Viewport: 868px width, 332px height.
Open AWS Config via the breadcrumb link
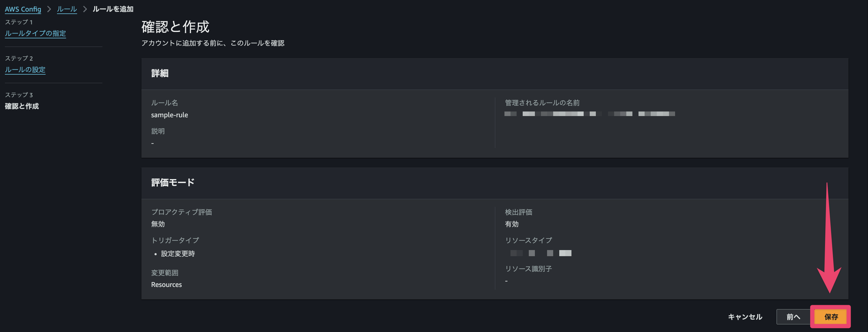(23, 9)
